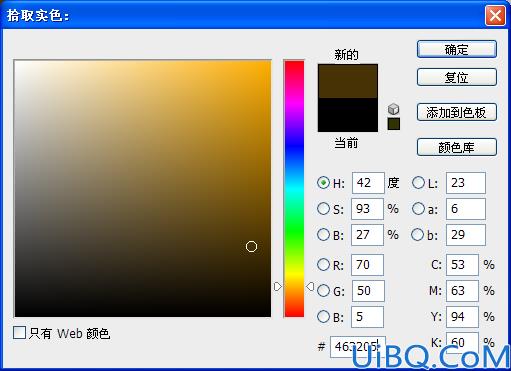Image resolution: width=511 pixels, height=371 pixels.
Task: Click the C cyan field showing 53
Action: click(462, 265)
